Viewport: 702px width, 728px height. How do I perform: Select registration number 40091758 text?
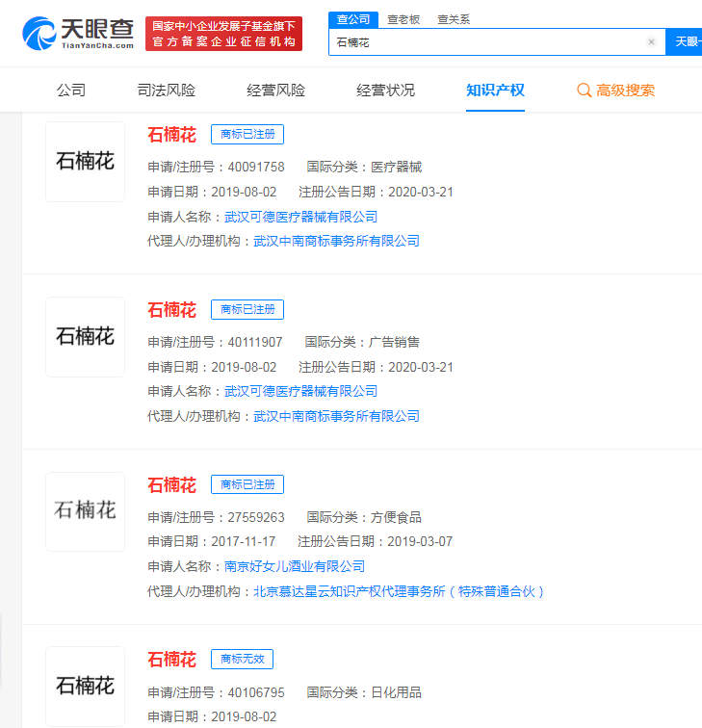256,167
